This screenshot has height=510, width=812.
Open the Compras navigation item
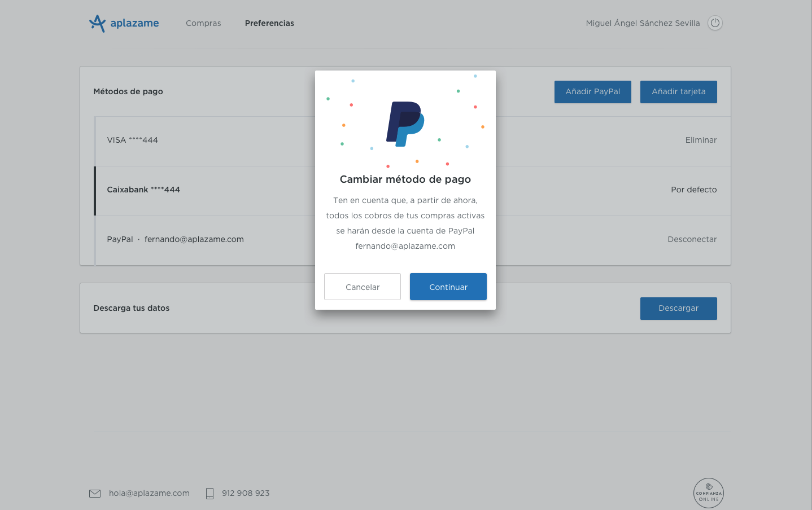tap(203, 23)
